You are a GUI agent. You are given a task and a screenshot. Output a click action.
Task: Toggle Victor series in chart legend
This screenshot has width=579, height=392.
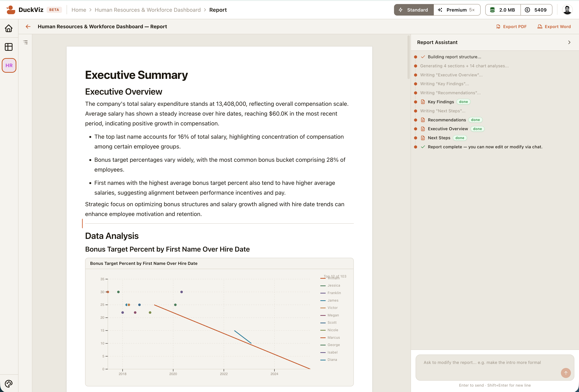pos(329,308)
